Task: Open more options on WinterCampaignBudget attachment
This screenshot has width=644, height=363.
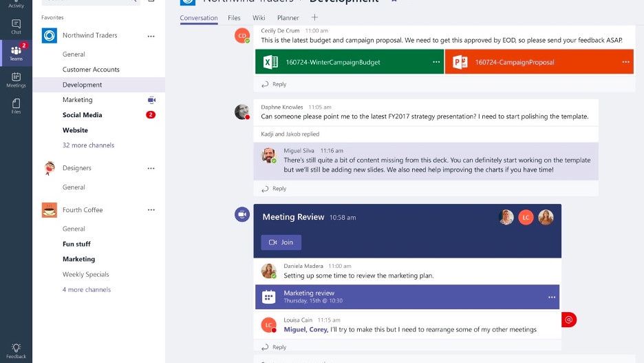Action: click(436, 62)
